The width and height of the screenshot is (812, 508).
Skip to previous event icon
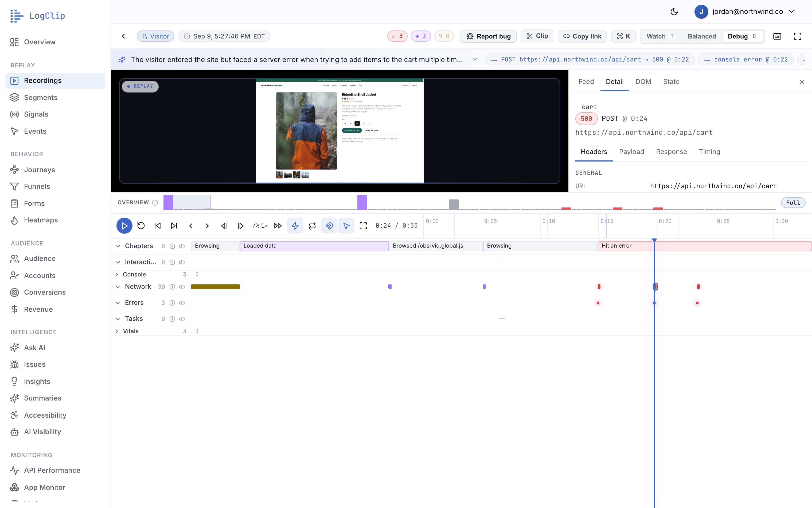(x=158, y=226)
